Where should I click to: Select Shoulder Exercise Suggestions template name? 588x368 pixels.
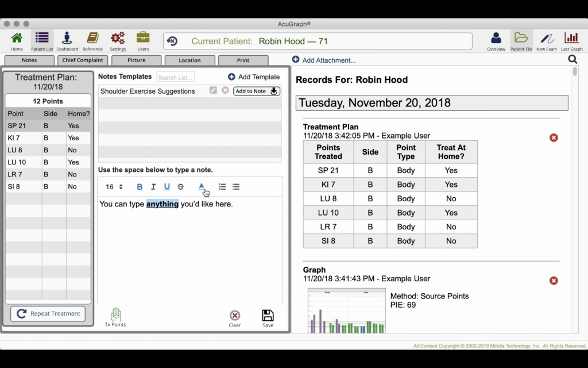point(148,91)
